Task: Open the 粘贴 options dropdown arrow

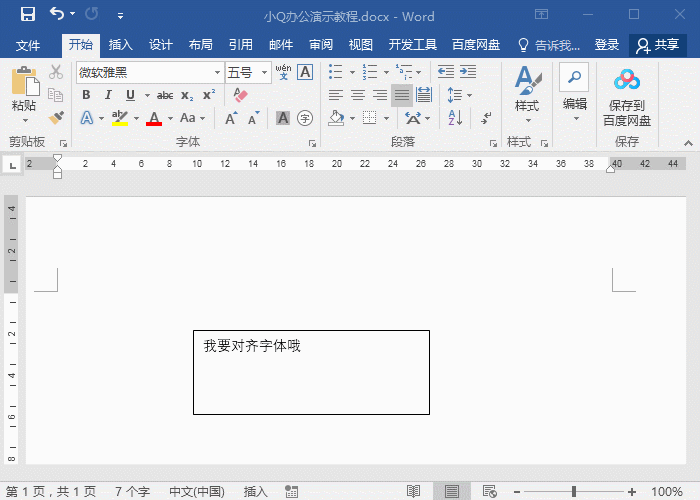Action: coord(25,120)
